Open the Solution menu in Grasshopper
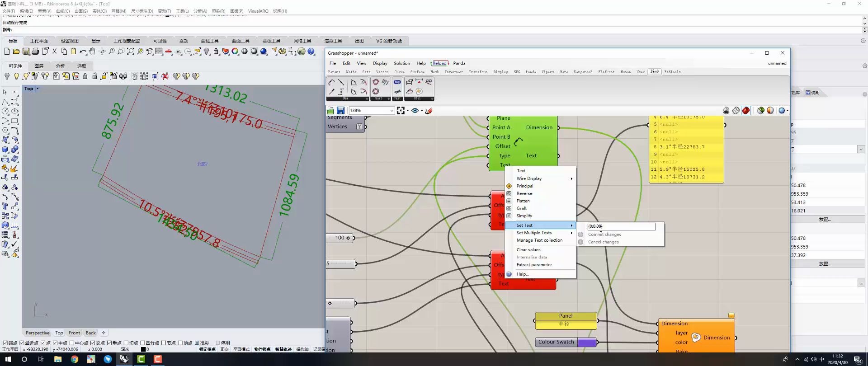 coord(401,63)
